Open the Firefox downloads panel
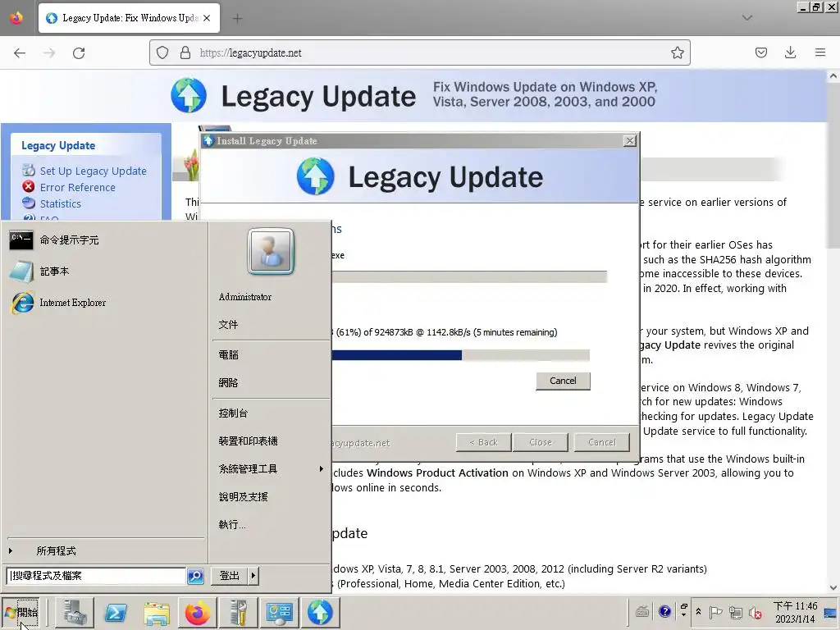This screenshot has height=630, width=840. pyautogui.click(x=790, y=52)
